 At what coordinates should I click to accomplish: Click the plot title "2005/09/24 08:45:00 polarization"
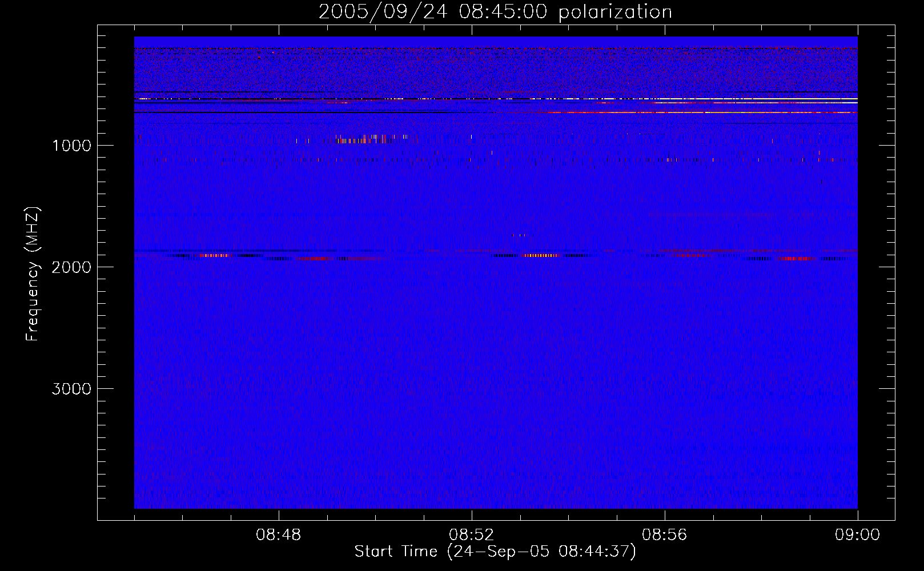tap(495, 12)
